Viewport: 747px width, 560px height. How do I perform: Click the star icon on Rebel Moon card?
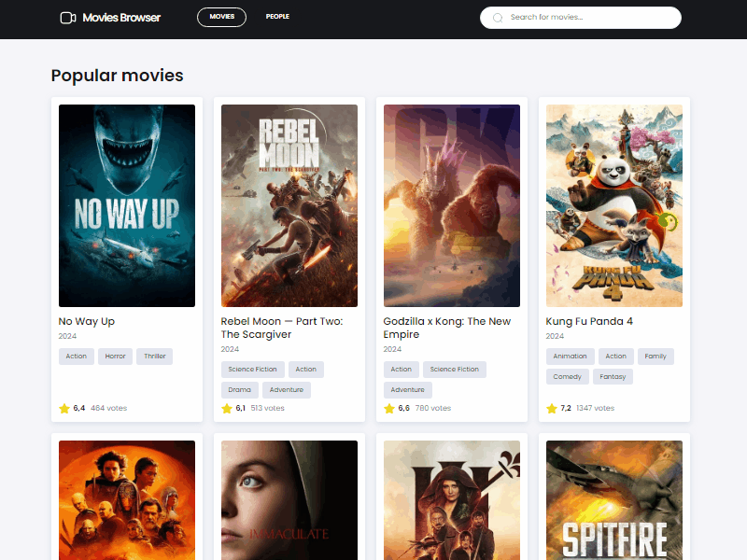click(x=227, y=408)
